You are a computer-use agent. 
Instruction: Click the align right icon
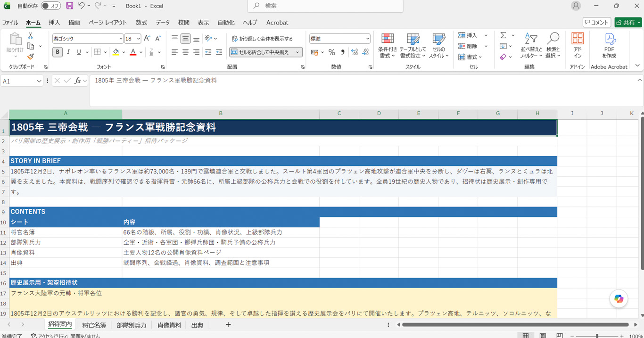pos(196,52)
